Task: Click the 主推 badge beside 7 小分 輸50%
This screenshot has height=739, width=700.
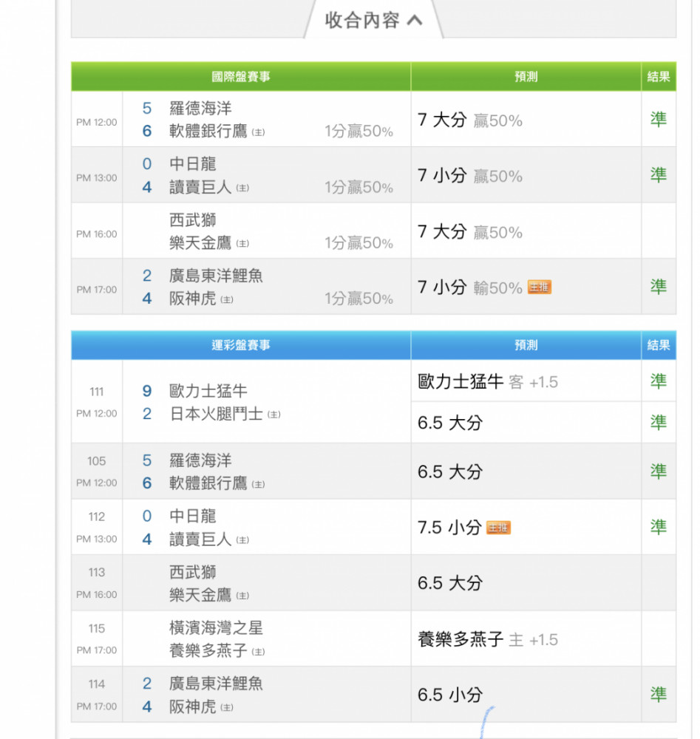Action: coord(540,287)
